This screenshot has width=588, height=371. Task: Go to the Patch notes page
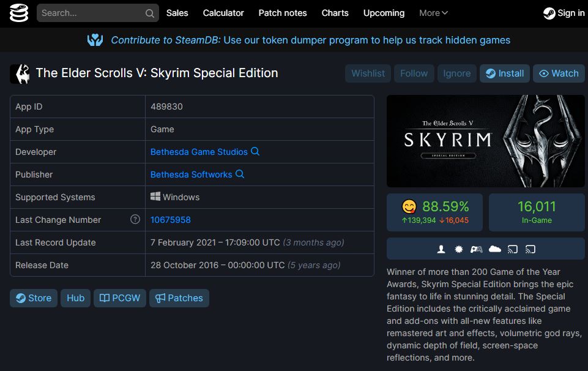pos(283,13)
